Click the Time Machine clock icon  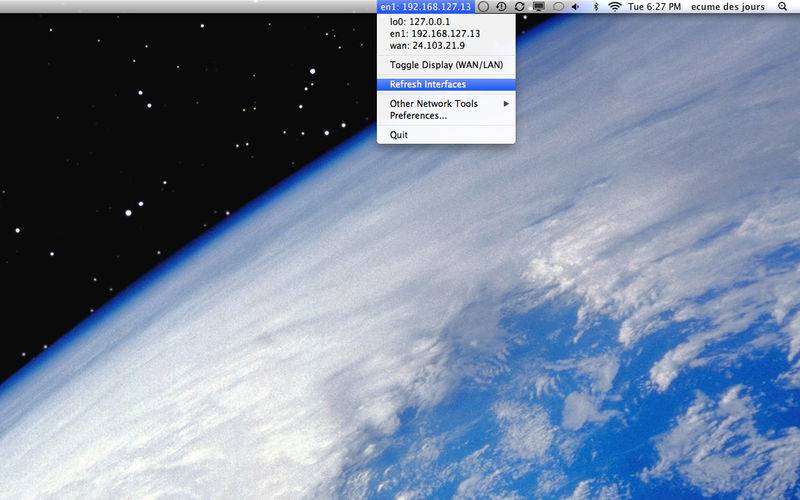tap(502, 7)
